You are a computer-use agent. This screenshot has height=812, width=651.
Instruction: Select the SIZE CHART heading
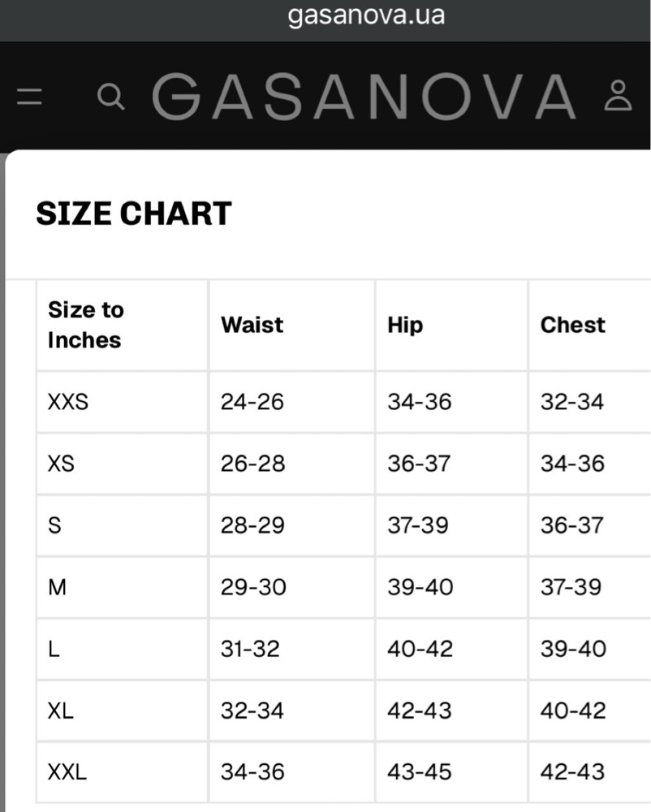[133, 214]
